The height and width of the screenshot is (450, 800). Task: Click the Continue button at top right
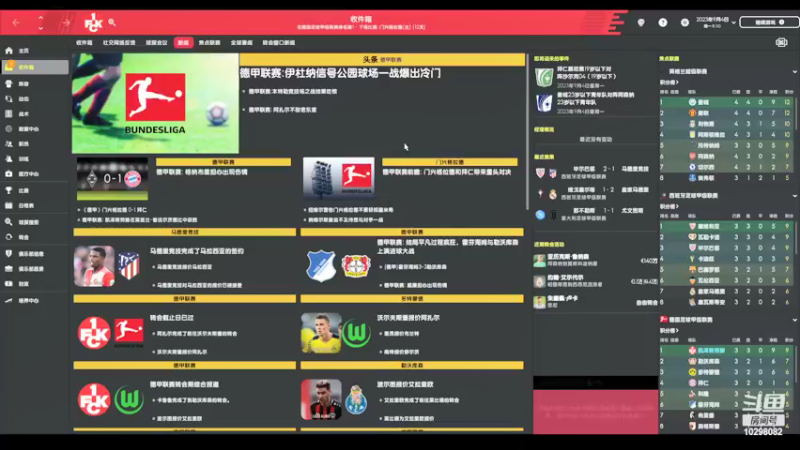click(769, 22)
